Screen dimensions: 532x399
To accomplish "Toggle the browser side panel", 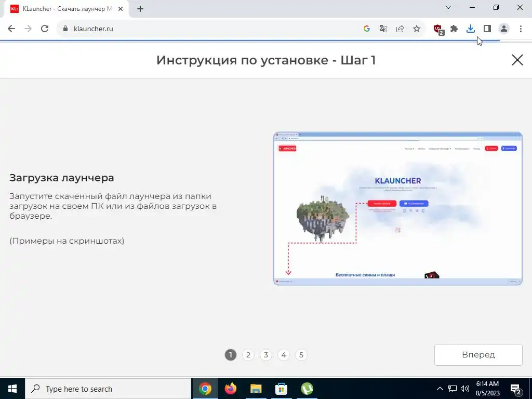I will (x=487, y=29).
